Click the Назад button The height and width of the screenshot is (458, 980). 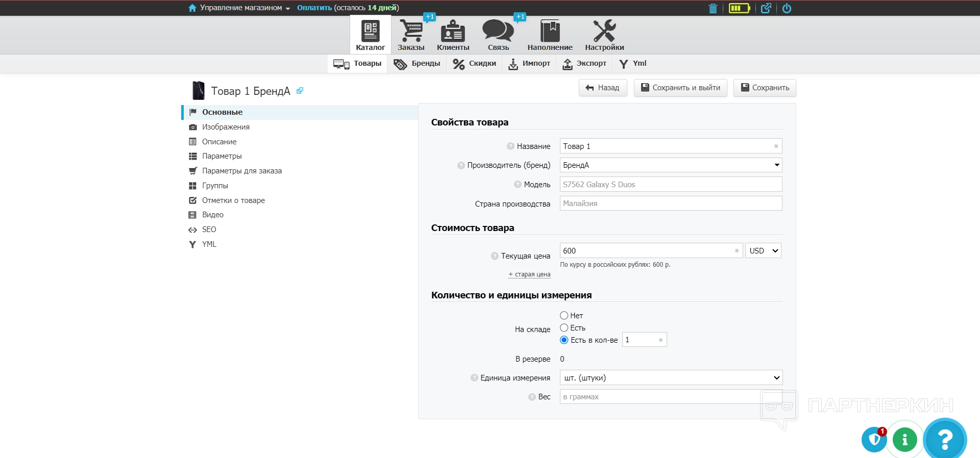[x=603, y=88]
